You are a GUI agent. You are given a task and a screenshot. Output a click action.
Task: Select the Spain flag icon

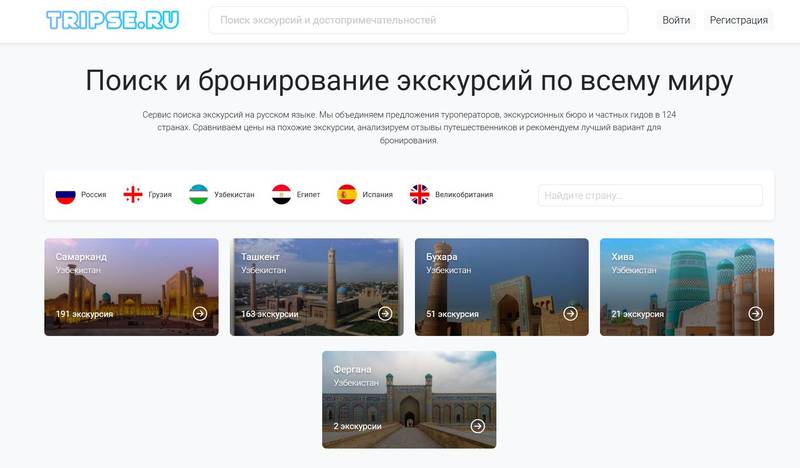347,195
